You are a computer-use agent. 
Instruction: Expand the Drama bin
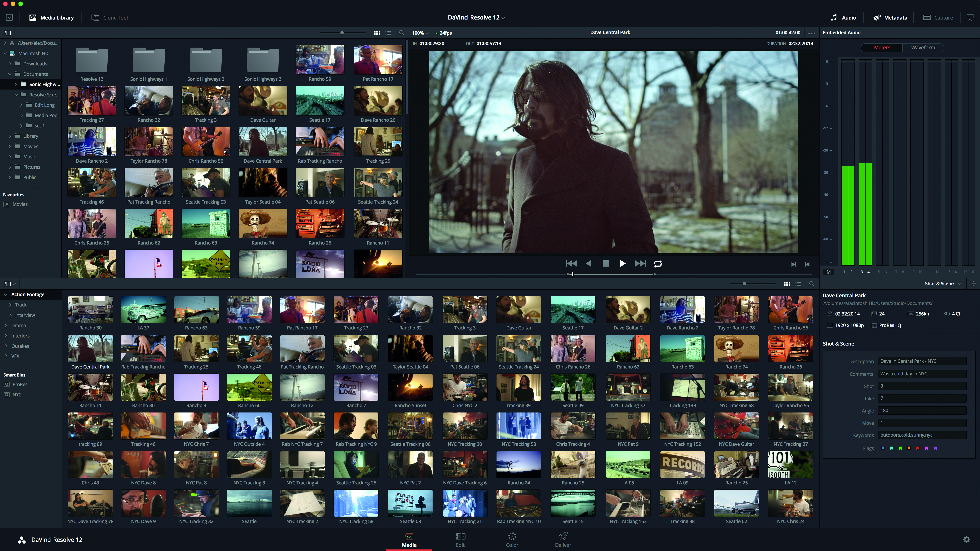pyautogui.click(x=6, y=325)
